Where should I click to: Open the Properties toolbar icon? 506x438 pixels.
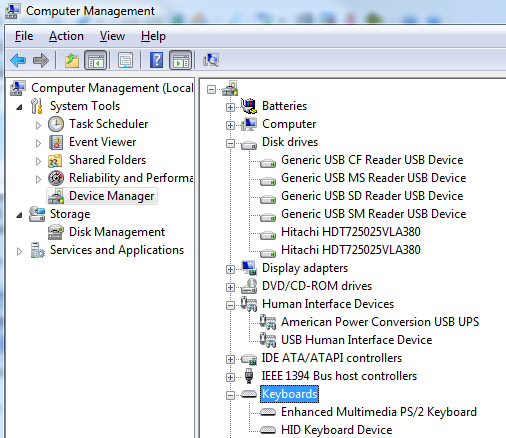(125, 60)
